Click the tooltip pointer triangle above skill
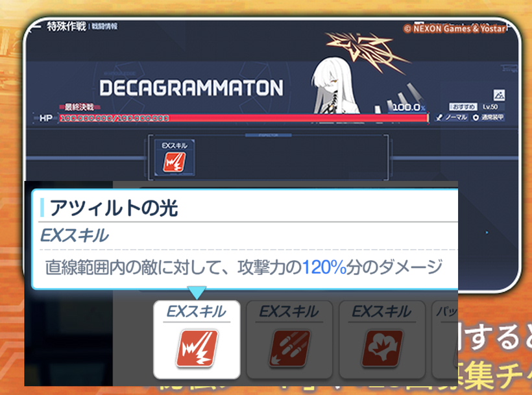This screenshot has width=532, height=395. [x=196, y=293]
